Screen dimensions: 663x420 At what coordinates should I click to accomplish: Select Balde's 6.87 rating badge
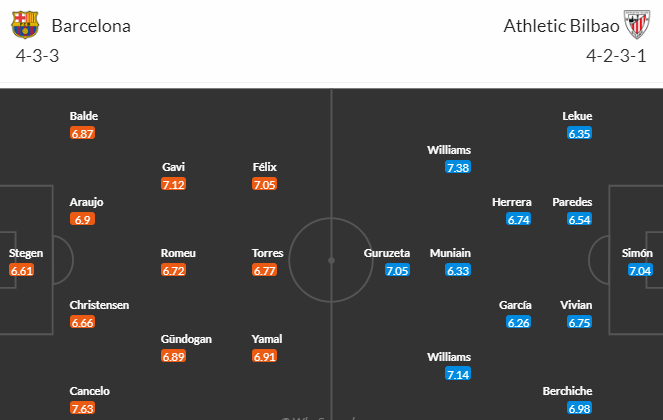point(82,134)
